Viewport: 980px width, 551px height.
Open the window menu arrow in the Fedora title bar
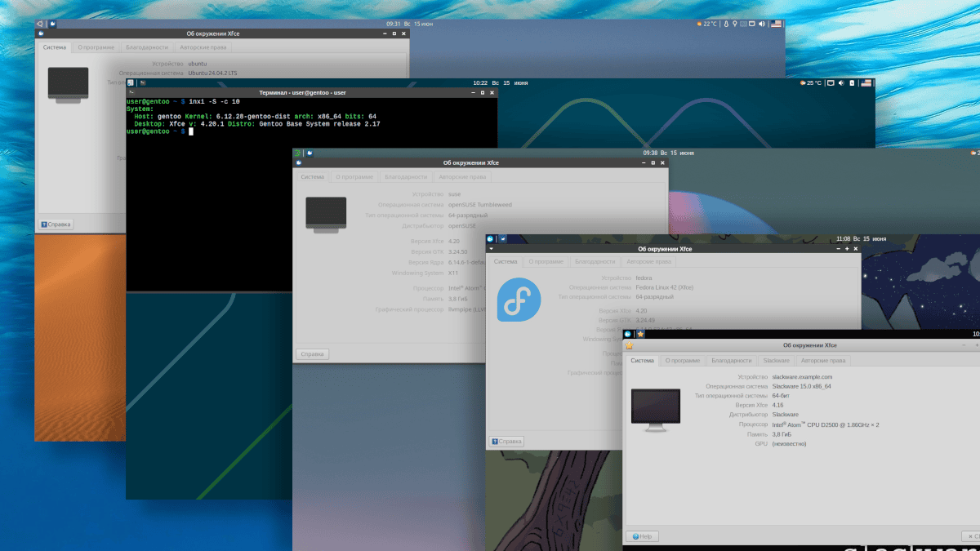click(x=492, y=249)
